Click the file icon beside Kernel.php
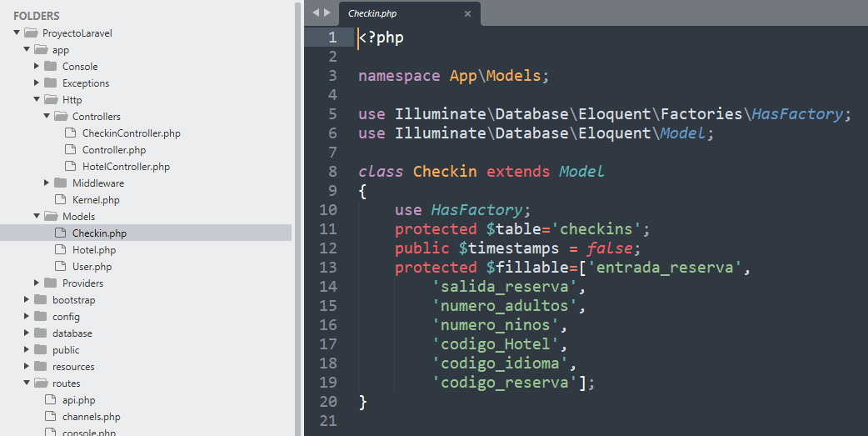Viewport: 868px width, 436px height. (x=60, y=200)
